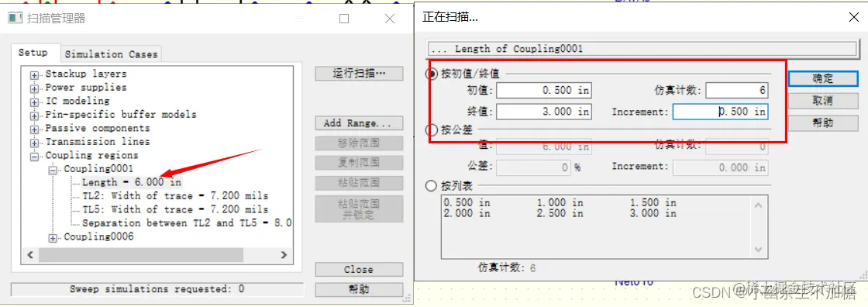Click the 2.500 in list value
This screenshot has width=868, height=307.
click(x=560, y=213)
